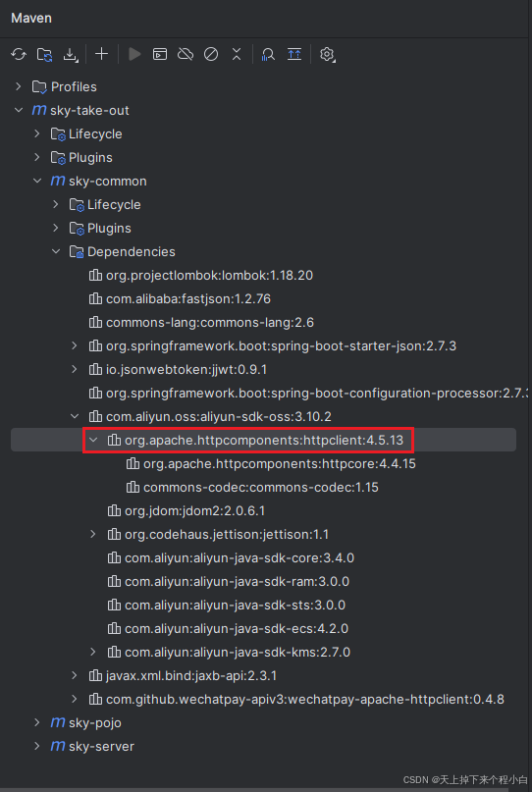Click Generate Sources and Update Folders icon
The height and width of the screenshot is (792, 532).
click(45, 54)
